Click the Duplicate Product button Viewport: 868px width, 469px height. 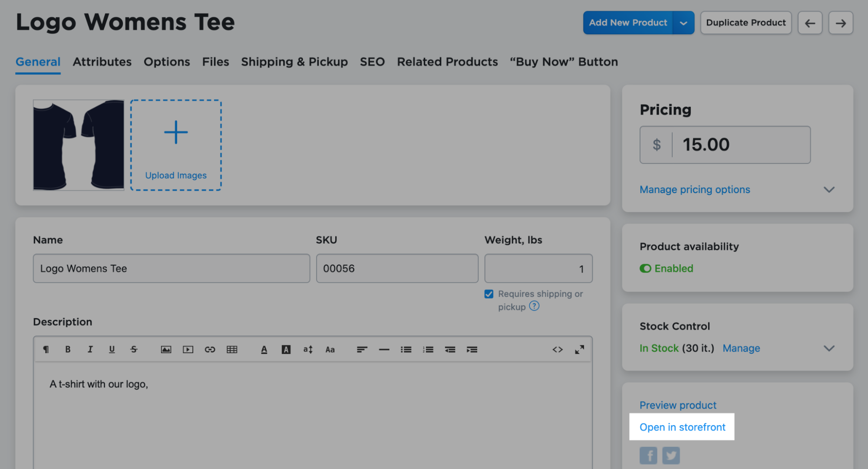pyautogui.click(x=746, y=23)
